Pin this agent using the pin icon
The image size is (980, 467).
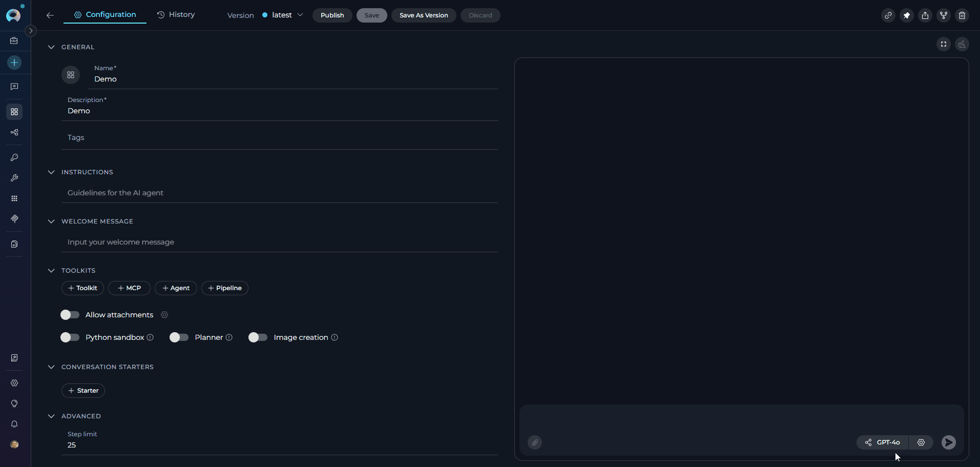point(907,15)
